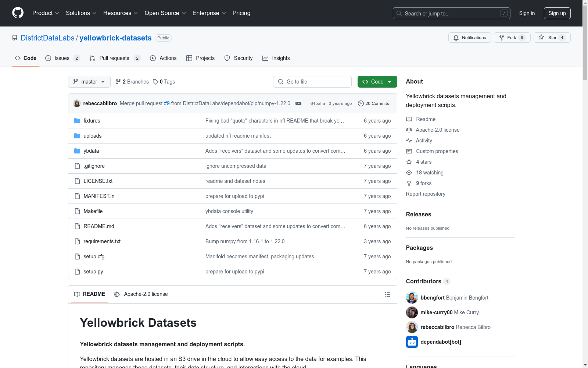Image resolution: width=588 pixels, height=368 pixels.
Task: Open the Pricing link
Action: 241,13
